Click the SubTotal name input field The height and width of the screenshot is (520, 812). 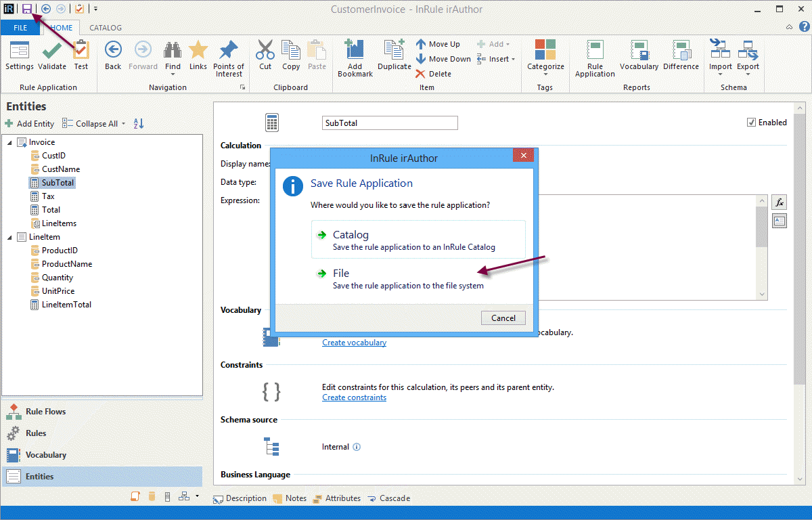pos(390,123)
